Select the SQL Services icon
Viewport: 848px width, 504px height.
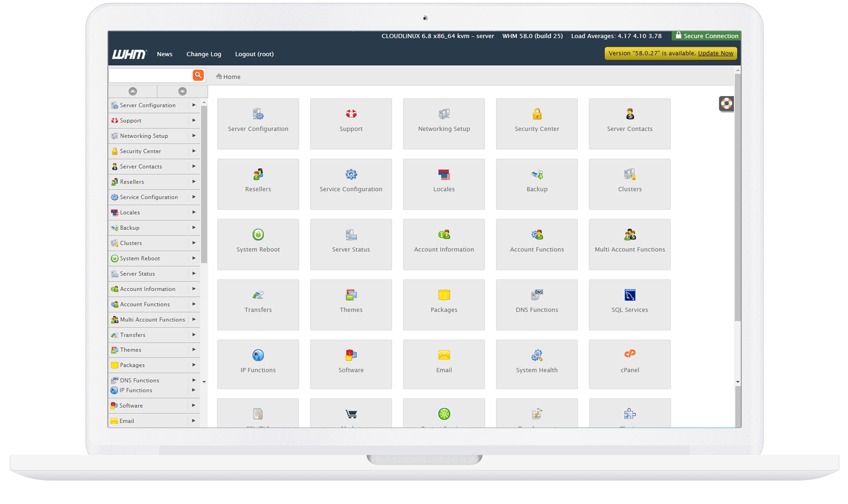tap(630, 295)
